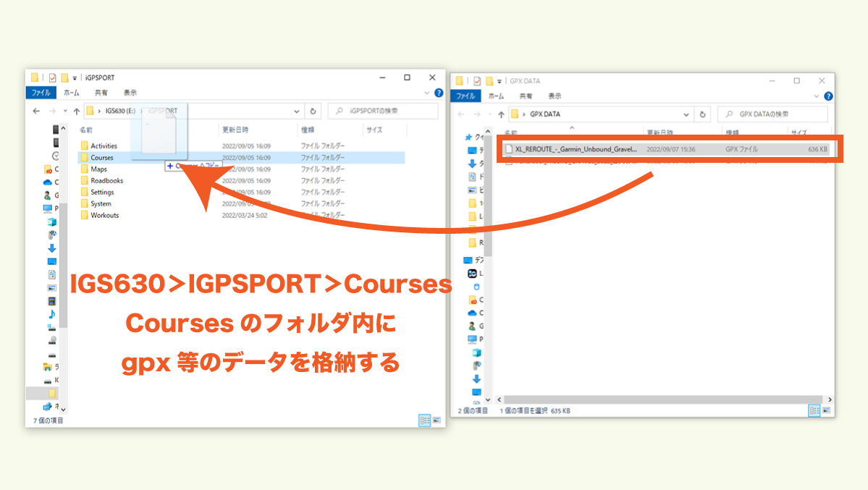
Task: Switch to large icons view in iGPSPORT window
Action: tap(437, 421)
